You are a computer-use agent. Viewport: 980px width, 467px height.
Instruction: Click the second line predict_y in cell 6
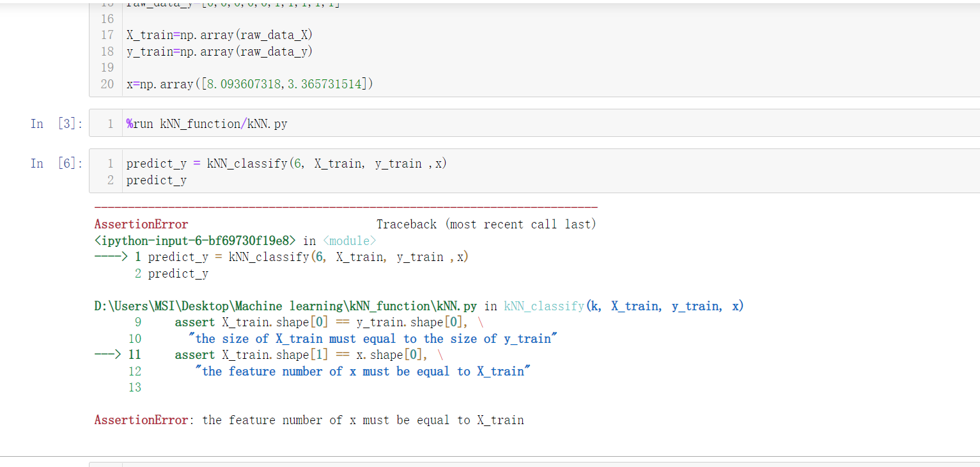pyautogui.click(x=157, y=180)
